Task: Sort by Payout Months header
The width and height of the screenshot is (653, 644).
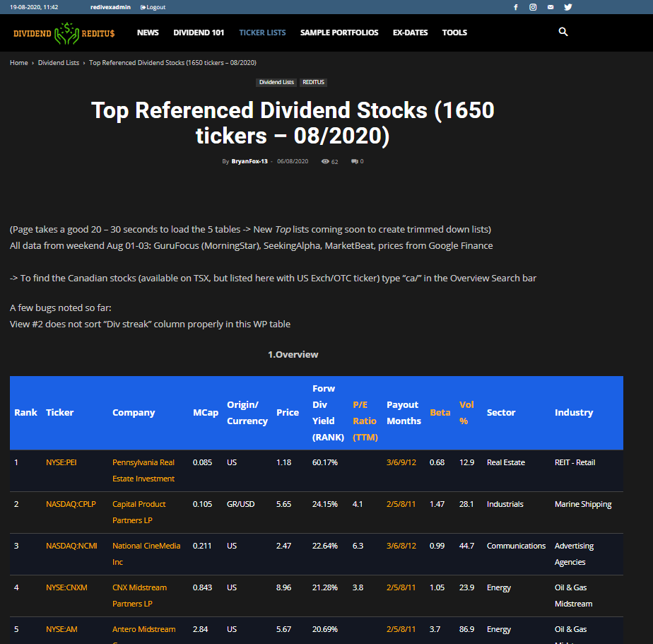Action: coord(404,412)
